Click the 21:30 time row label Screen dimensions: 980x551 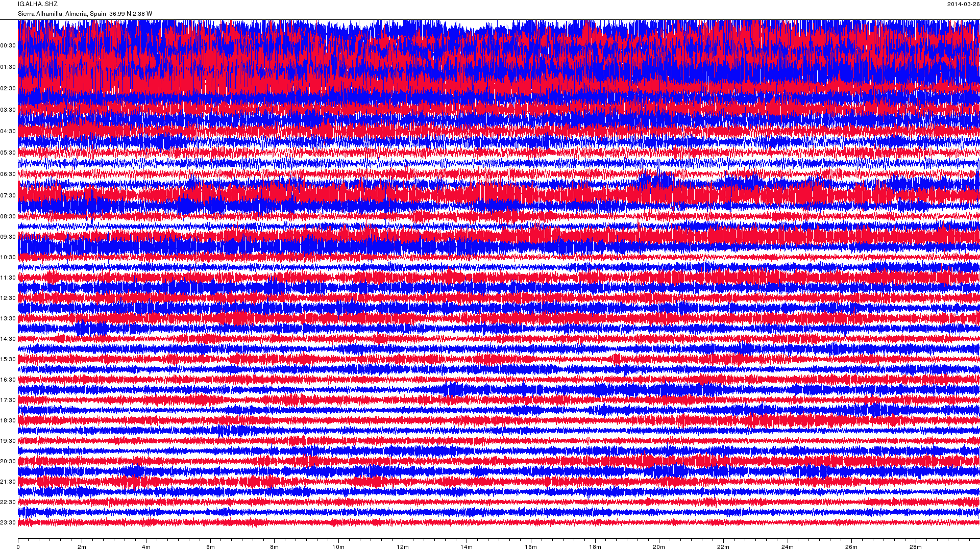coord(8,482)
